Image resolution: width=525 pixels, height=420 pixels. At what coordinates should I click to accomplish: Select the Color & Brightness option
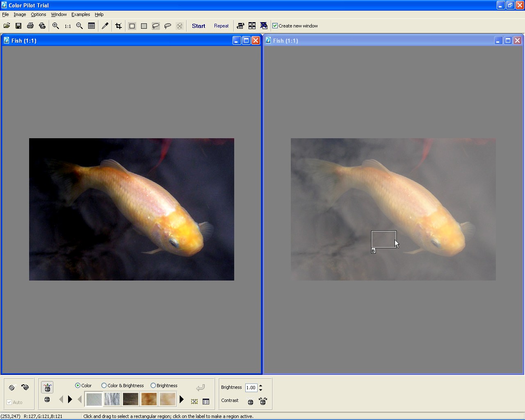(104, 386)
